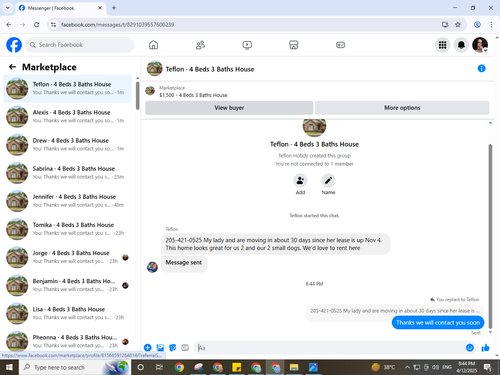
Task: Choose a GIF icon
Action: 185,348
